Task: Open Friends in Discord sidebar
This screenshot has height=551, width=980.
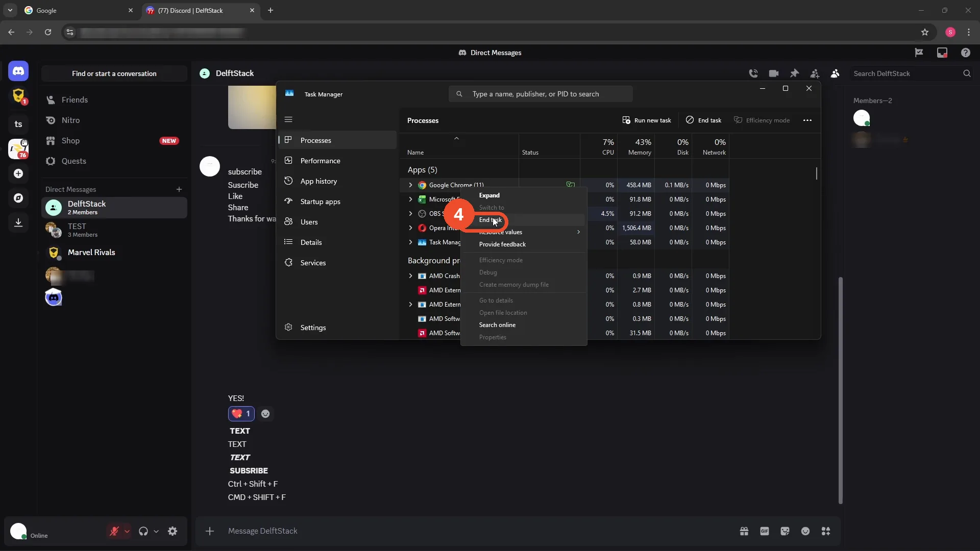Action: tap(114, 100)
